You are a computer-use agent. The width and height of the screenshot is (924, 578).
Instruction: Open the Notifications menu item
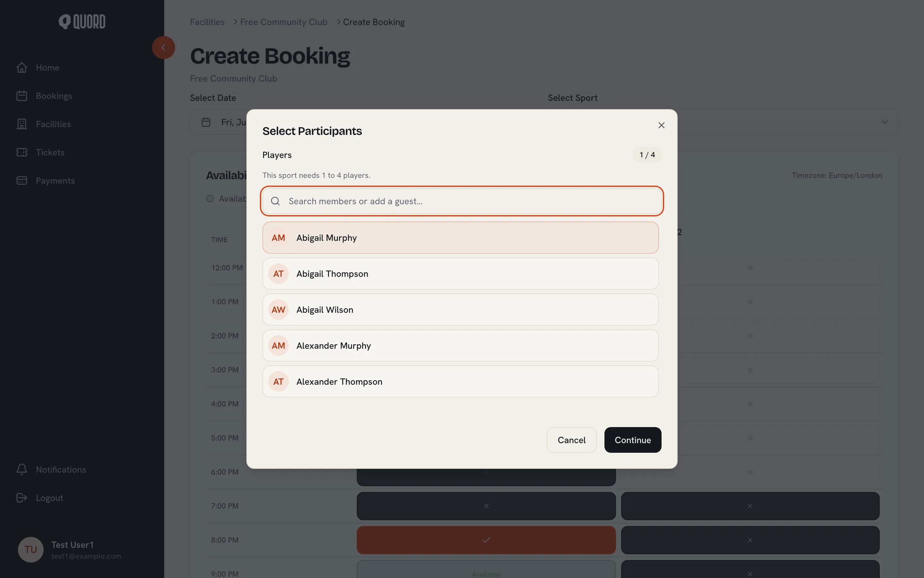(61, 469)
